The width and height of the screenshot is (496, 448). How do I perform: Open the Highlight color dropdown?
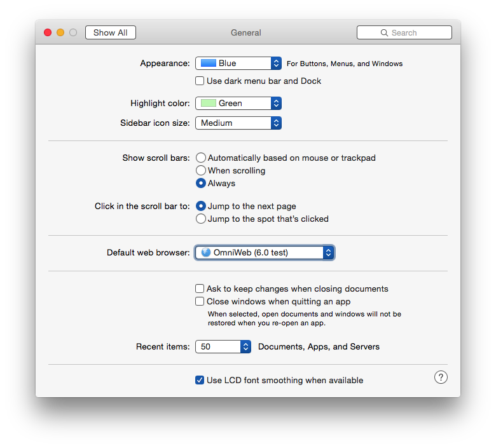coord(238,103)
